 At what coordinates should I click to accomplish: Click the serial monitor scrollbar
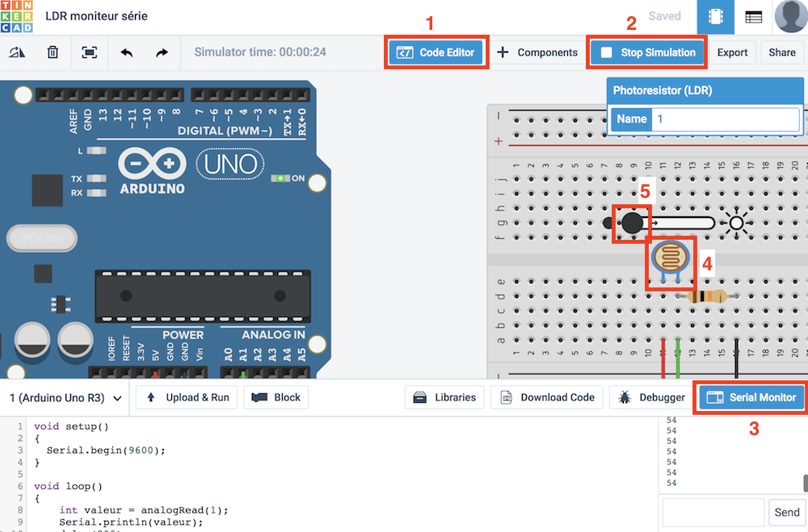[x=805, y=483]
